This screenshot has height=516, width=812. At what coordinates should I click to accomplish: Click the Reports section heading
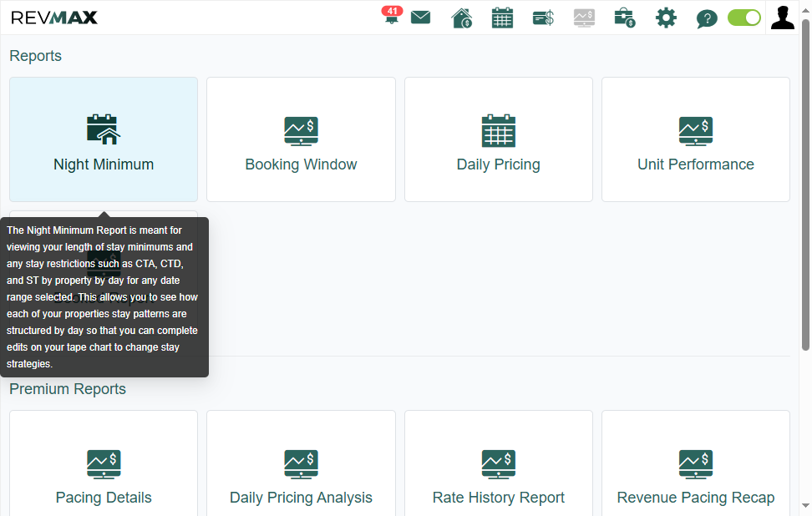point(35,56)
